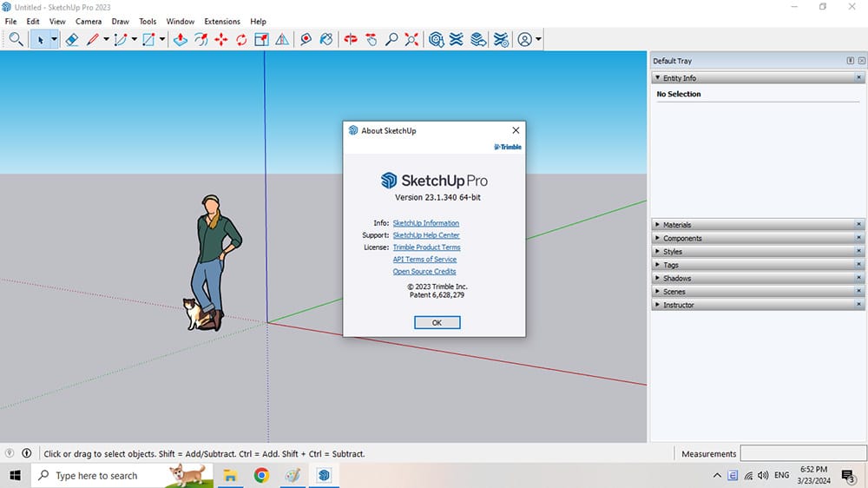Image resolution: width=868 pixels, height=488 pixels.
Task: Select the Rectangle shape tool
Action: (148, 39)
